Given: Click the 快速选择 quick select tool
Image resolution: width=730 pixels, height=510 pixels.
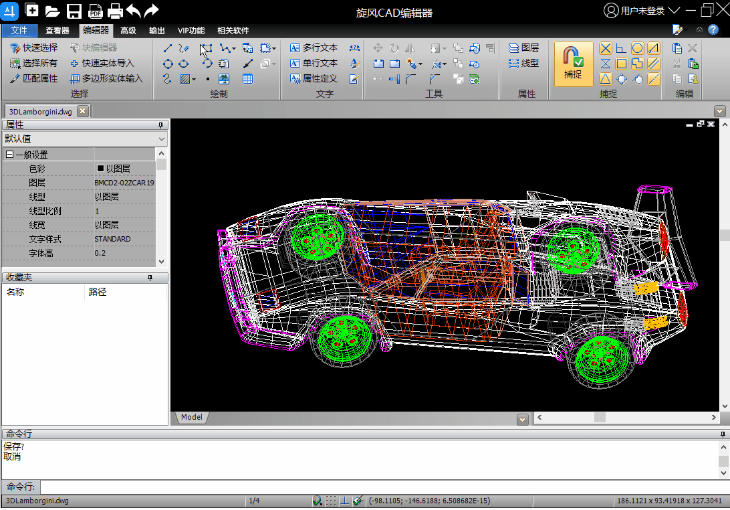Looking at the screenshot, I should 34,47.
